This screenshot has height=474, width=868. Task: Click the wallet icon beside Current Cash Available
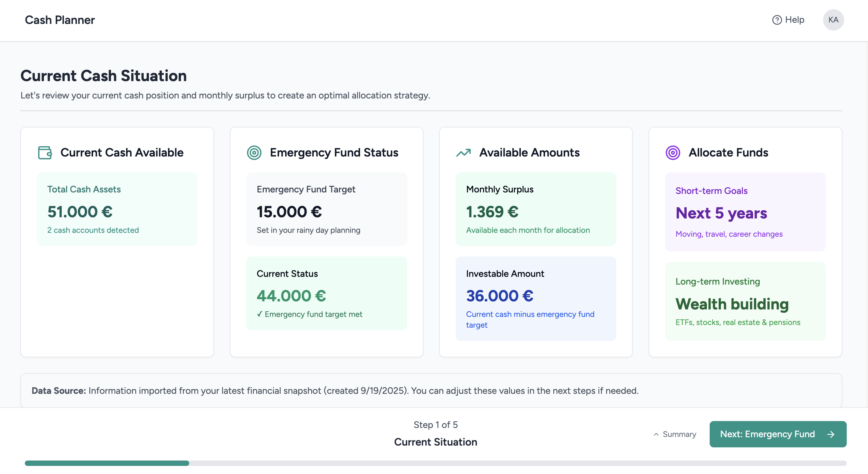[x=45, y=153]
